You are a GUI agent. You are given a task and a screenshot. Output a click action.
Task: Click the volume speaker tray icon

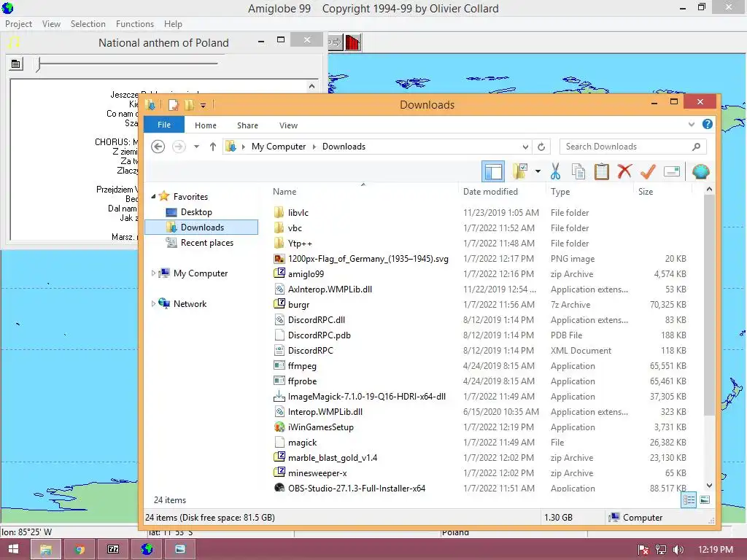click(678, 550)
